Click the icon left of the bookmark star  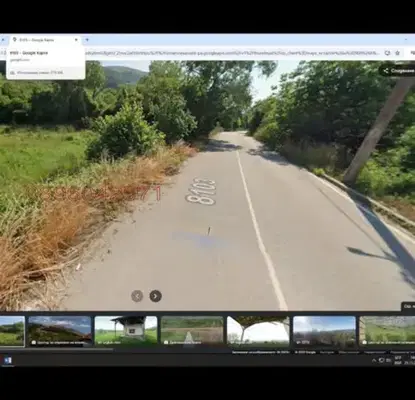tap(387, 53)
